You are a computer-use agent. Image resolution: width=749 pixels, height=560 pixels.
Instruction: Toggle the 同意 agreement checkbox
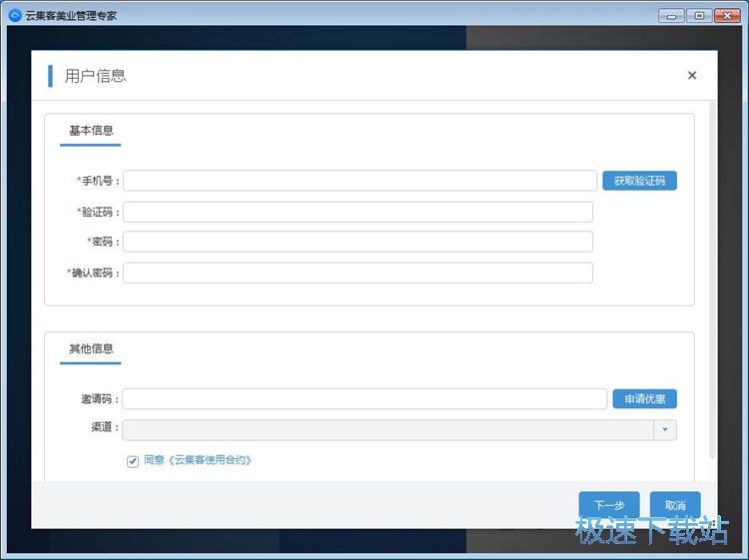coord(133,461)
